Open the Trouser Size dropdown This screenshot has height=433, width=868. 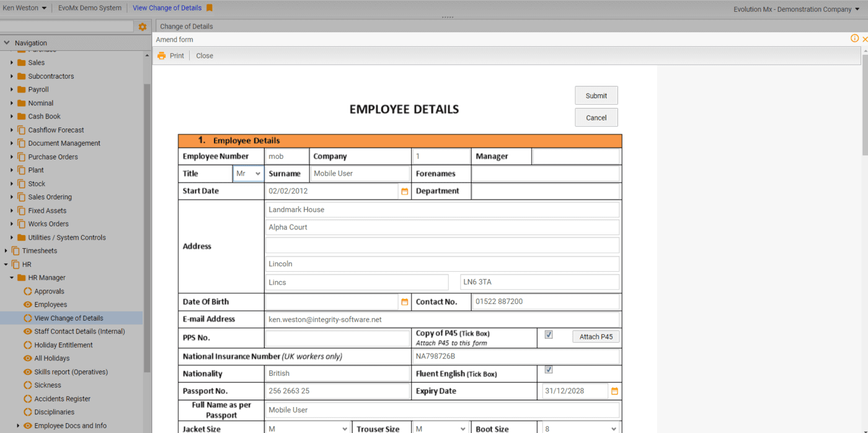click(x=441, y=429)
